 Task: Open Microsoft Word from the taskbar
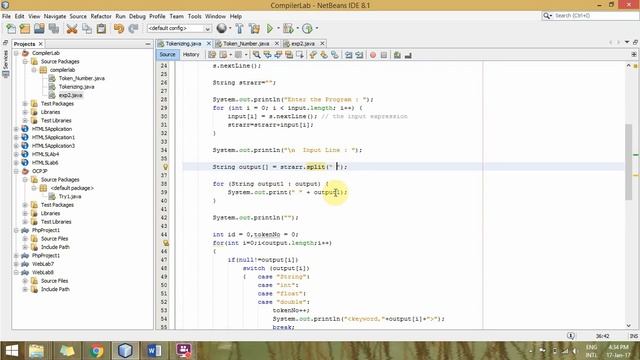coord(154,351)
